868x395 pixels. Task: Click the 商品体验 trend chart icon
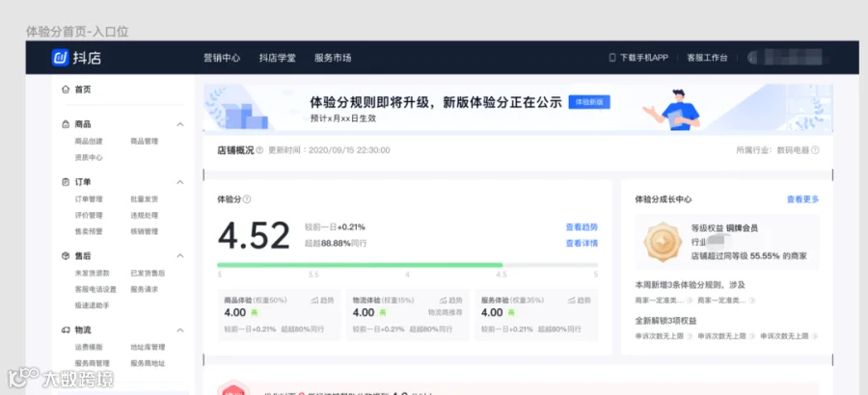click(315, 301)
